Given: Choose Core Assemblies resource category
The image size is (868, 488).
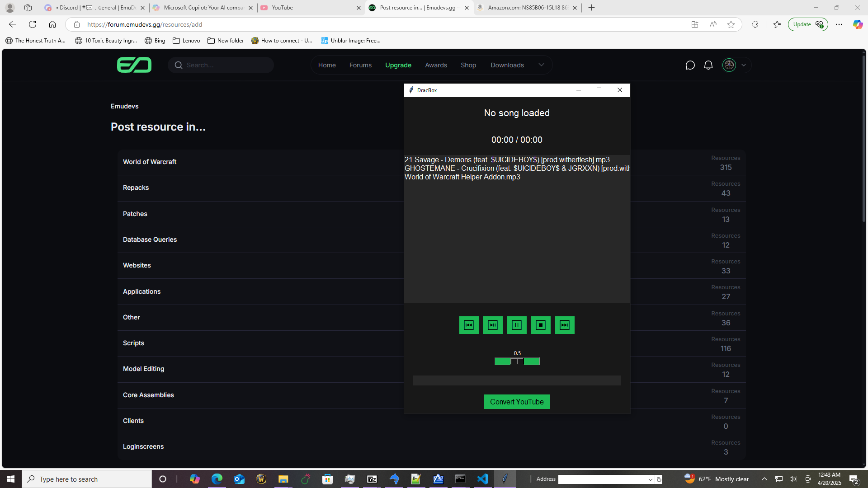Looking at the screenshot, I should click(148, 395).
